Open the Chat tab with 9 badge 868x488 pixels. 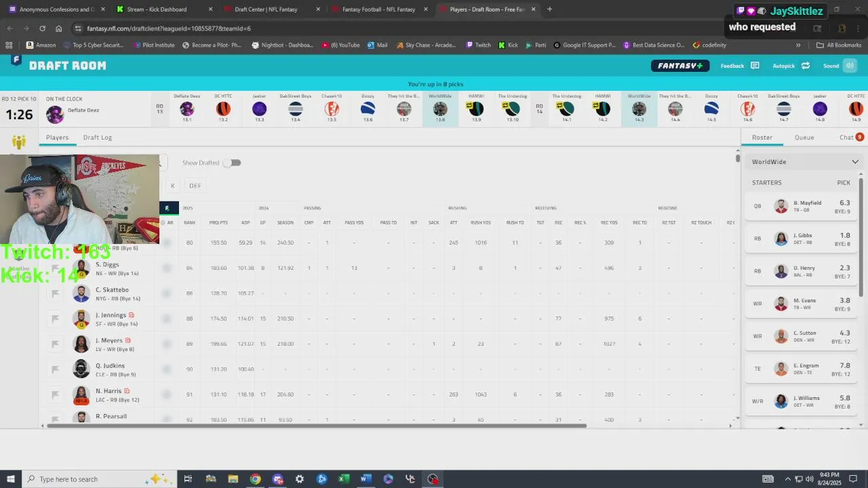point(851,138)
